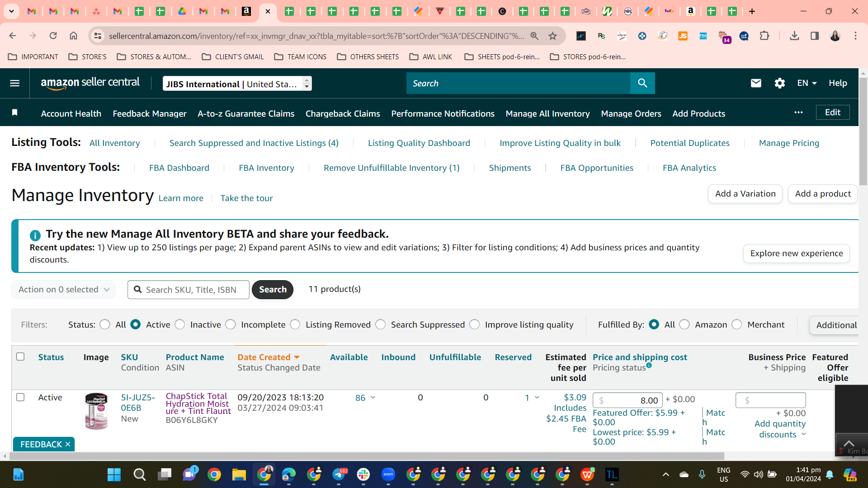Click the ChapStick product thumbnail image
The image size is (868, 488).
click(x=96, y=411)
